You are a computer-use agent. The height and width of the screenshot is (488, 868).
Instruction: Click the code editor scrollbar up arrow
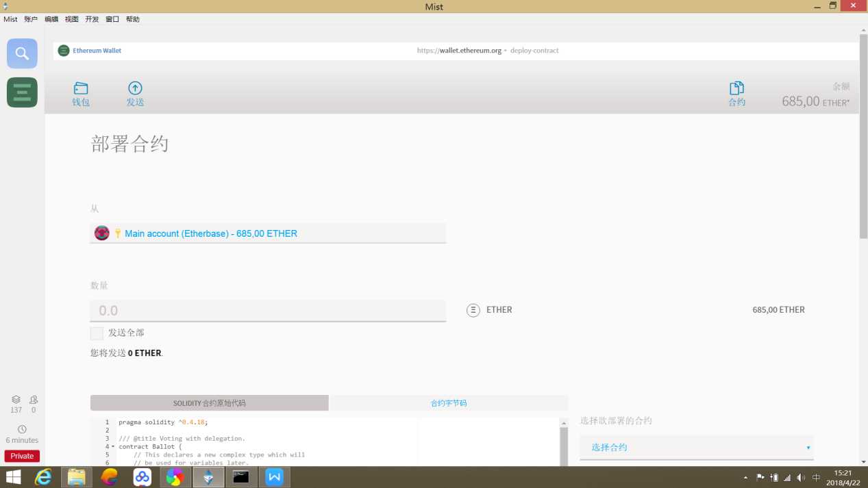565,422
